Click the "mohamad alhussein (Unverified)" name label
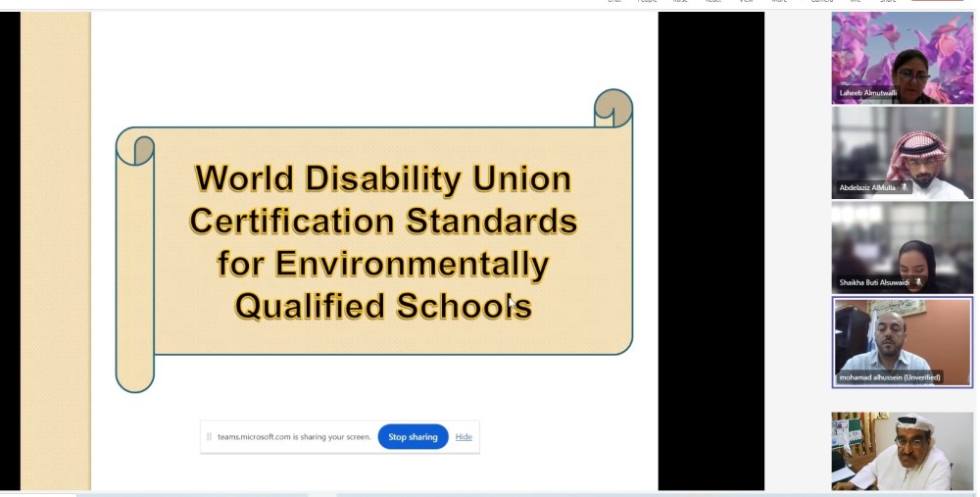This screenshot has height=497, width=980. pyautogui.click(x=890, y=377)
